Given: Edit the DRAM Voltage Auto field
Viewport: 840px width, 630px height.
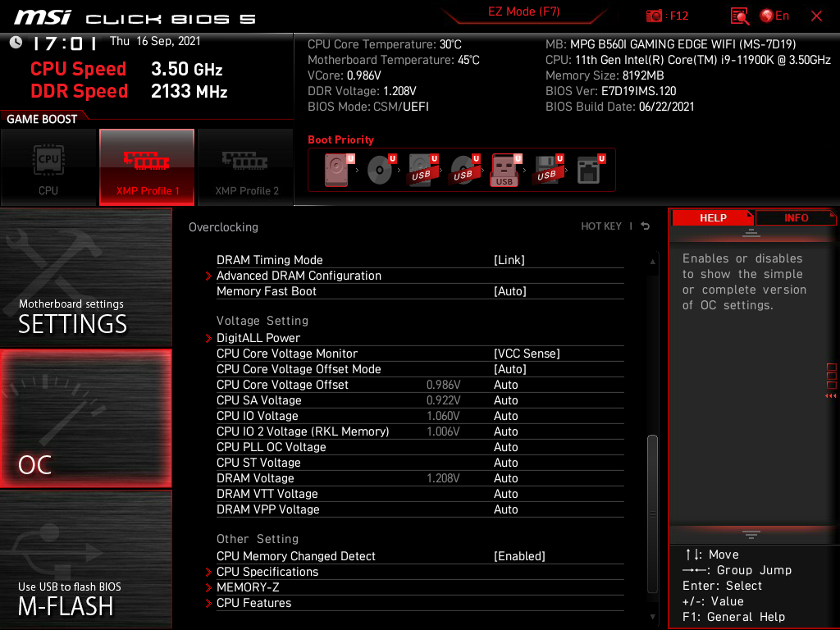Looking at the screenshot, I should 505,478.
